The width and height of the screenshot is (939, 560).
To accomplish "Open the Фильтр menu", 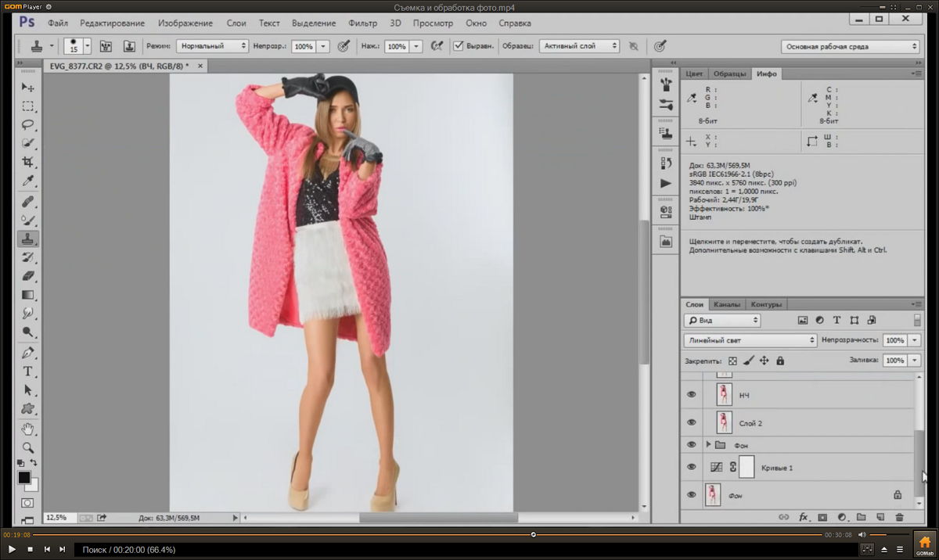I will [x=362, y=23].
